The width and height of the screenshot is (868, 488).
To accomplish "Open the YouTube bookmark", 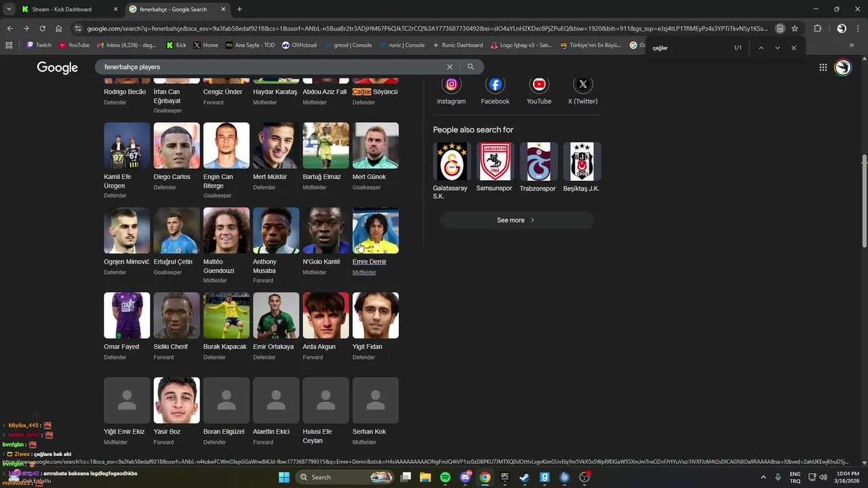I will pos(74,45).
